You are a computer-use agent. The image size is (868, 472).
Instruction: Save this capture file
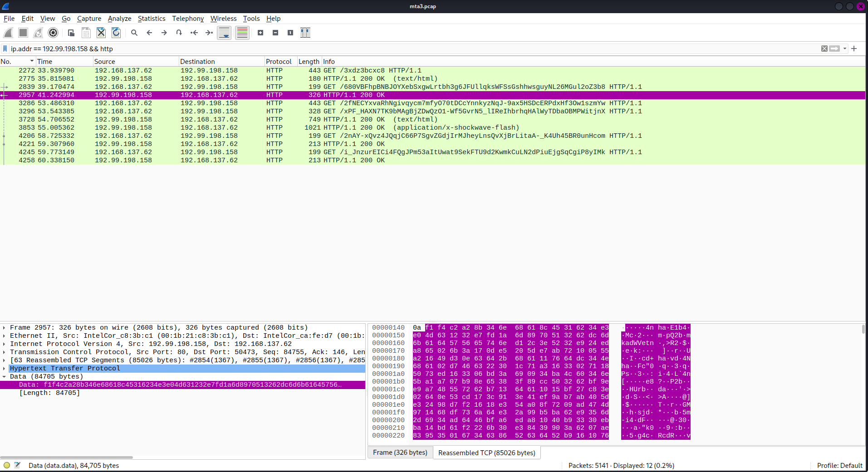[86, 33]
